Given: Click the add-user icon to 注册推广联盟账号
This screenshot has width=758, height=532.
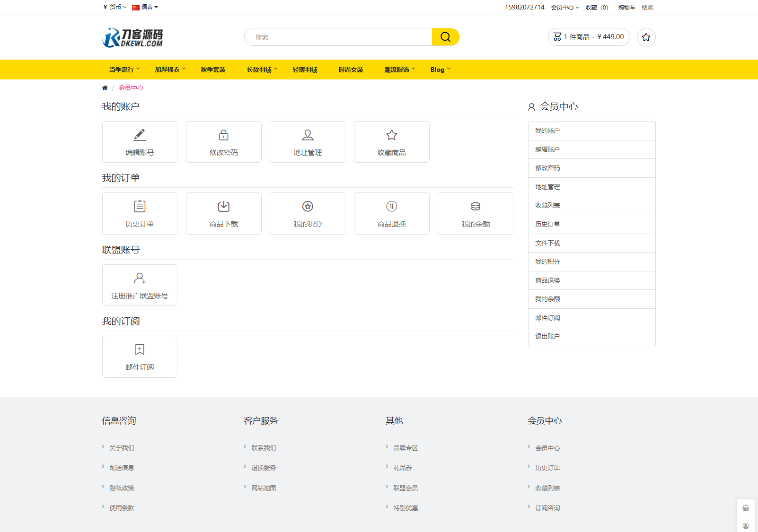Looking at the screenshot, I should 139,278.
